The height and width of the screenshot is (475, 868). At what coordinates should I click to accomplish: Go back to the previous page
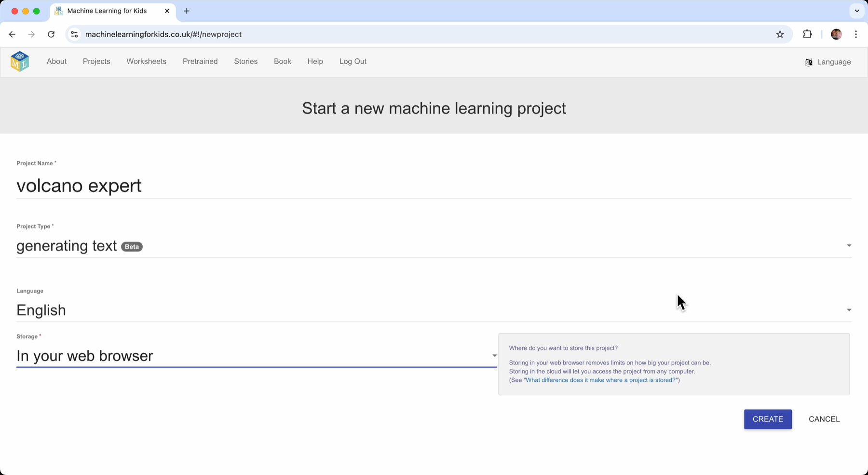12,34
